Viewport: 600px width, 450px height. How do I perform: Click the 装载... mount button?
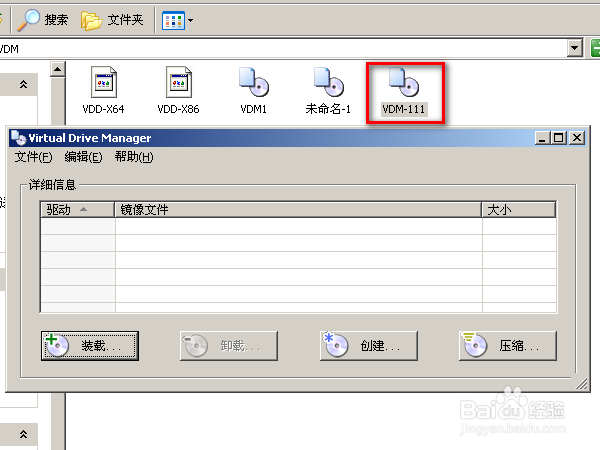coord(90,346)
